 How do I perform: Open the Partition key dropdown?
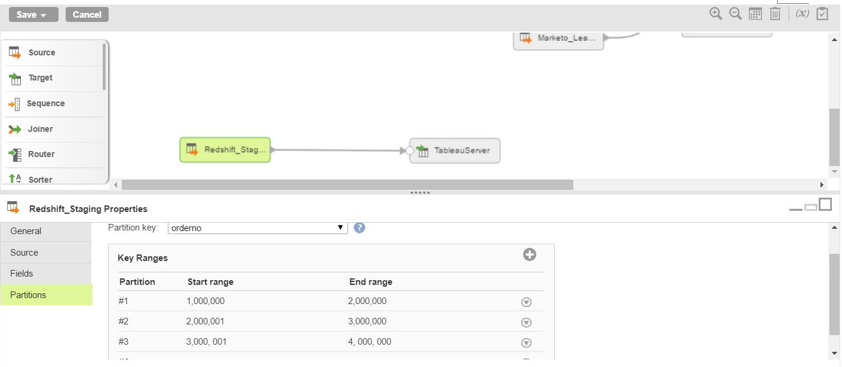point(258,228)
